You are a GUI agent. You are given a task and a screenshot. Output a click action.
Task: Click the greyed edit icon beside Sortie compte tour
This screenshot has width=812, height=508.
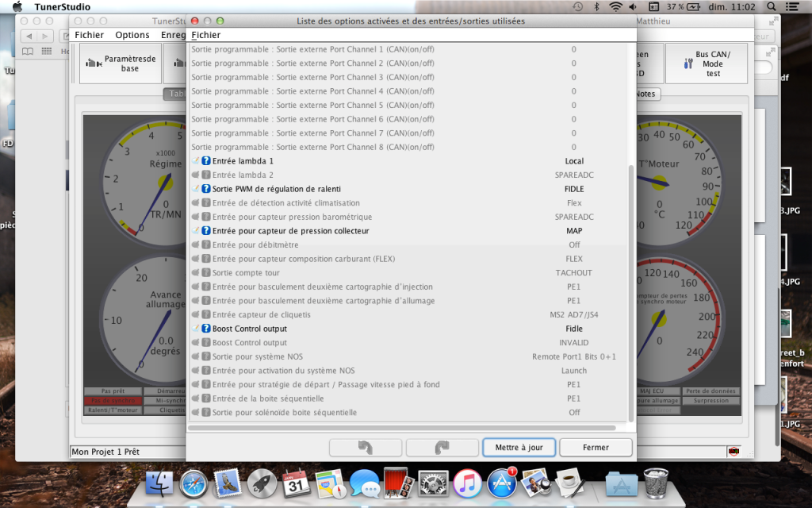(196, 273)
